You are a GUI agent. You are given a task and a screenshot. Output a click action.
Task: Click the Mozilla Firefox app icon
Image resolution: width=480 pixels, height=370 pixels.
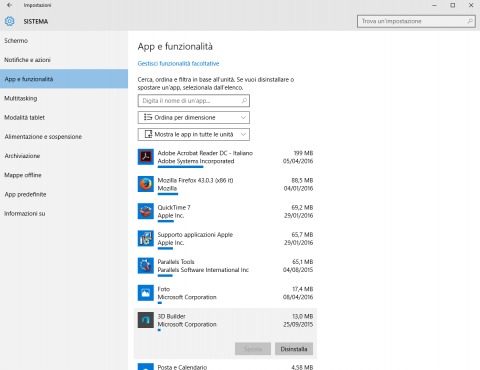146,184
